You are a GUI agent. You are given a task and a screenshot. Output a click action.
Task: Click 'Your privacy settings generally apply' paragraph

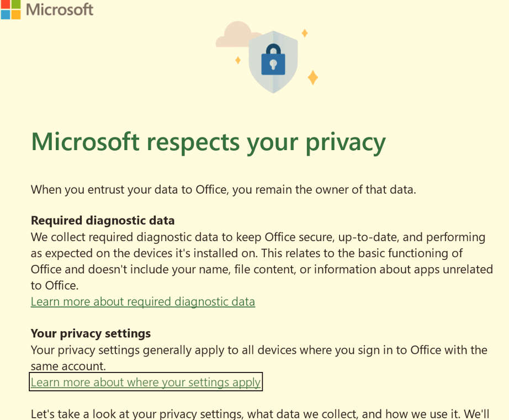point(259,350)
